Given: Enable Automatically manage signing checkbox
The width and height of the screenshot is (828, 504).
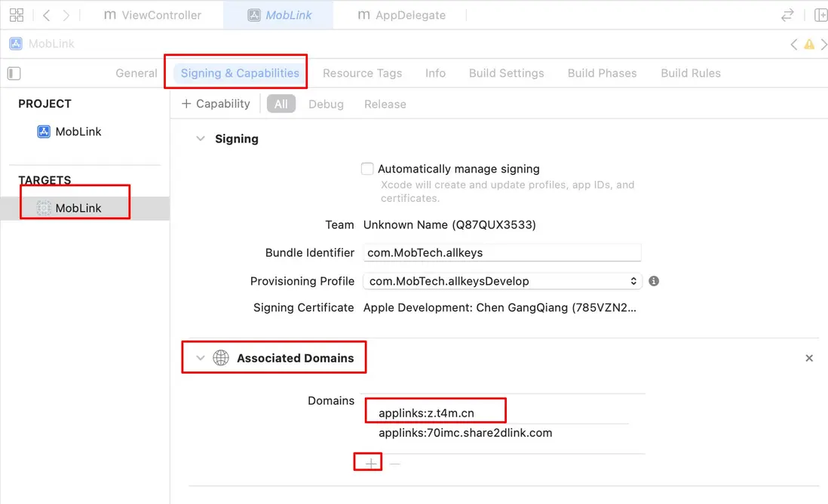Looking at the screenshot, I should pos(367,169).
